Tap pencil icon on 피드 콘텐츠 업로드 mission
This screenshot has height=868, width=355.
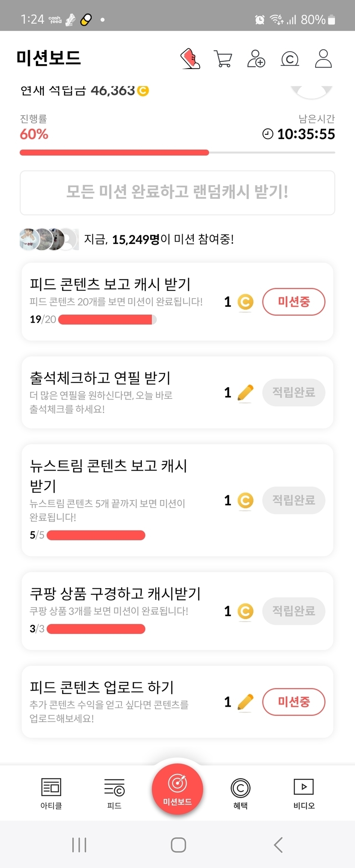(x=245, y=702)
